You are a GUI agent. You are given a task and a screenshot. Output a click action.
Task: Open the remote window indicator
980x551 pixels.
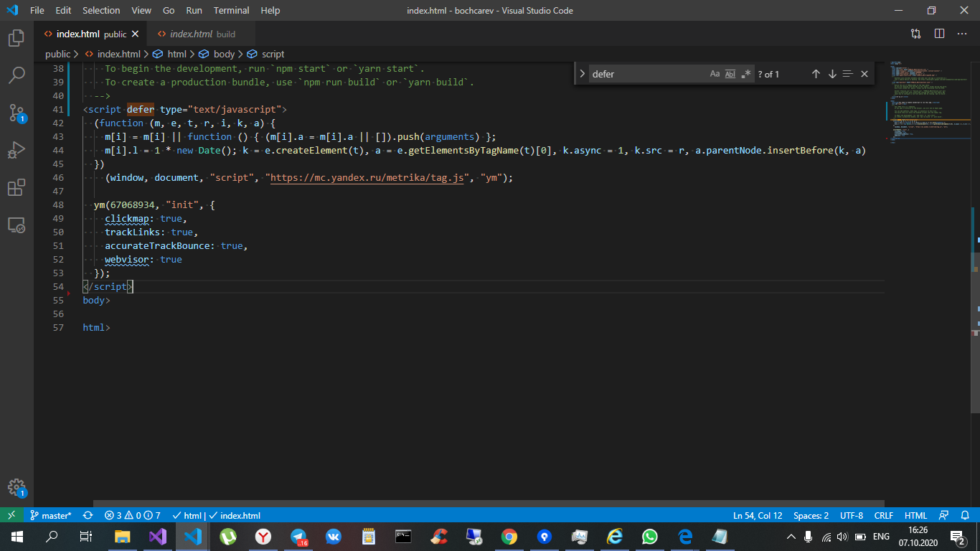pos(11,515)
